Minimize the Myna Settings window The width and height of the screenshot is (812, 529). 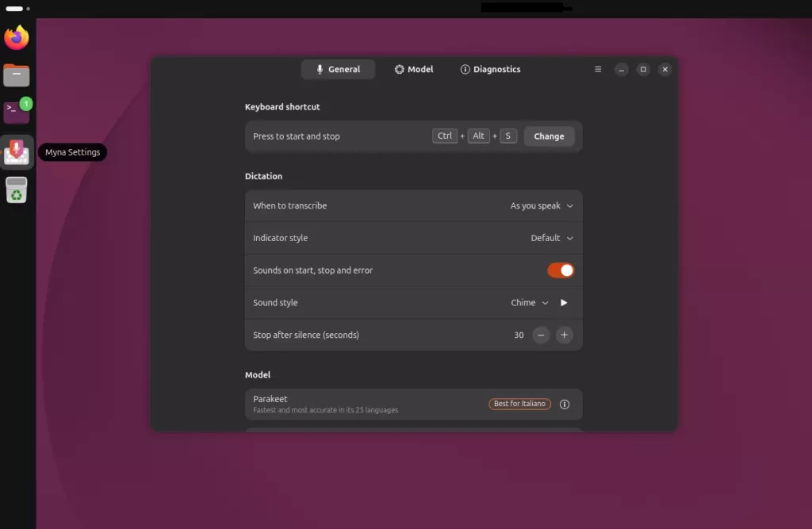pos(622,70)
